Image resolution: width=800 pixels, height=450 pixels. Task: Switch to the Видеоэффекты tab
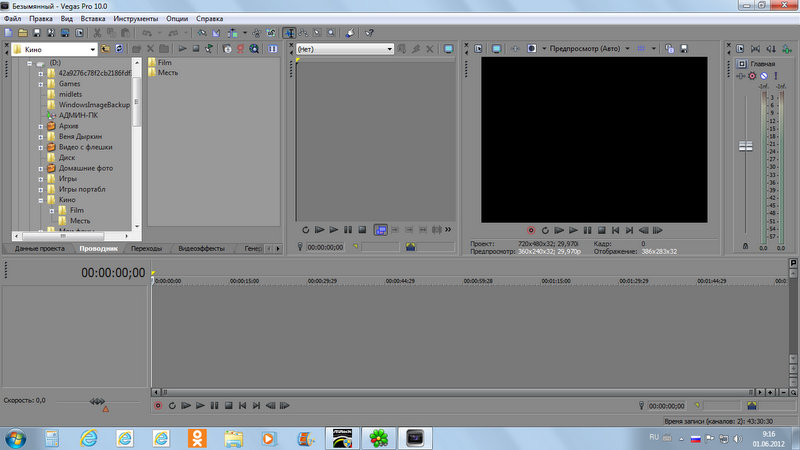click(202, 248)
